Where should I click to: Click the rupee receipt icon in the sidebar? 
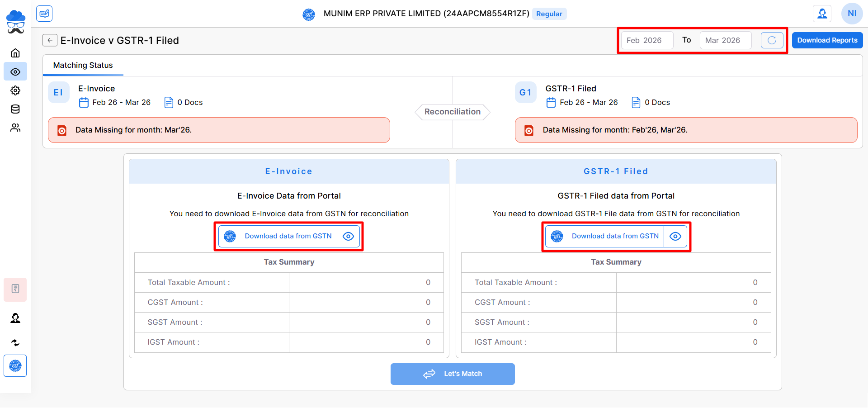click(x=15, y=289)
